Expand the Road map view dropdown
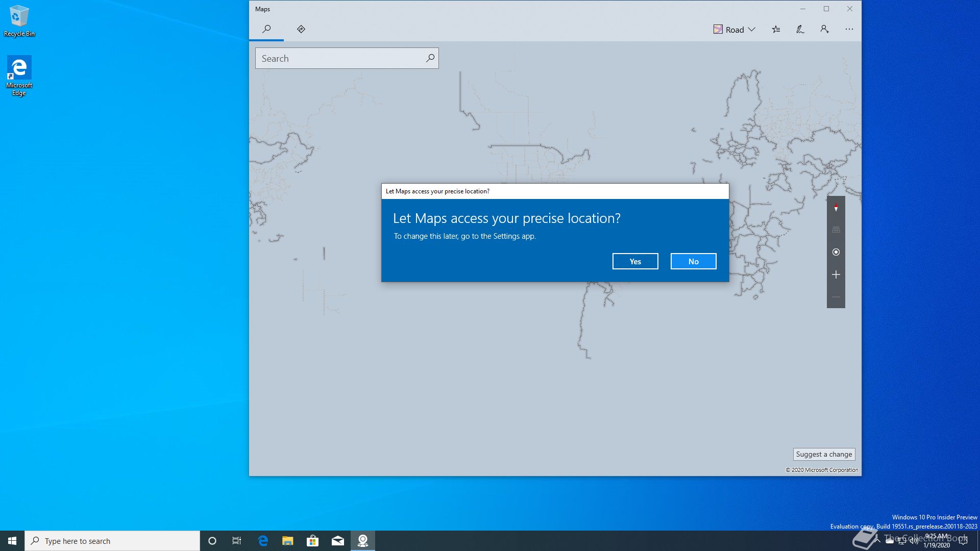980x551 pixels. [x=734, y=30]
